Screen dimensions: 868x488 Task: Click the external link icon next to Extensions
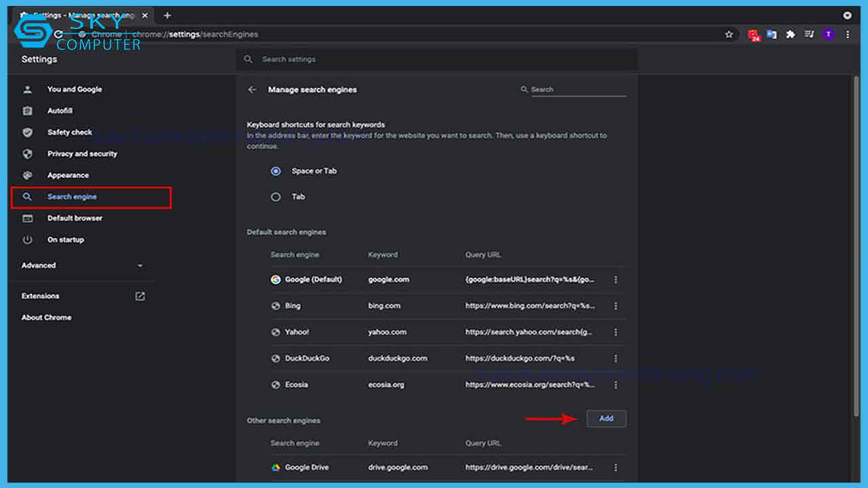coord(140,296)
